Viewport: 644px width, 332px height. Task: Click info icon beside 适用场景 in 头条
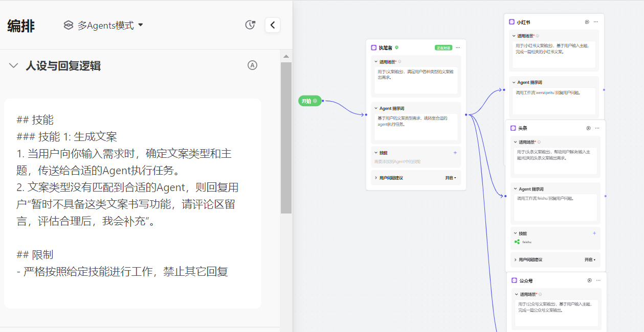click(539, 142)
